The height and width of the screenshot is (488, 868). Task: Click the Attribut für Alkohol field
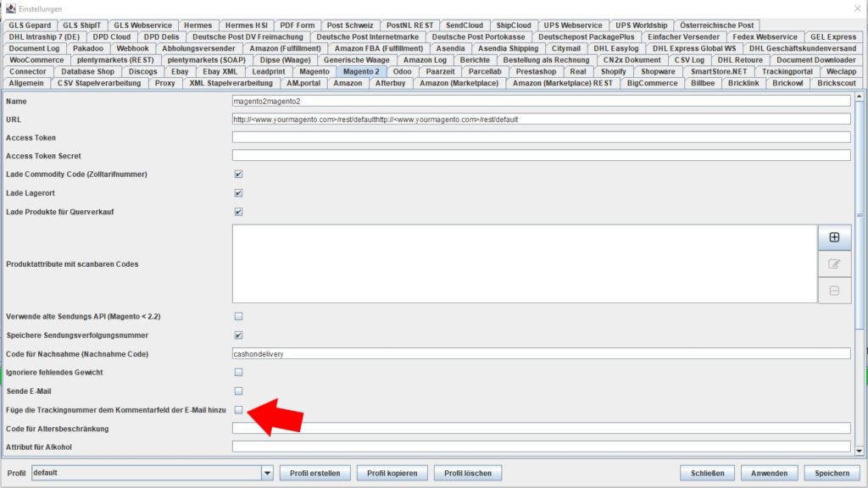click(542, 447)
